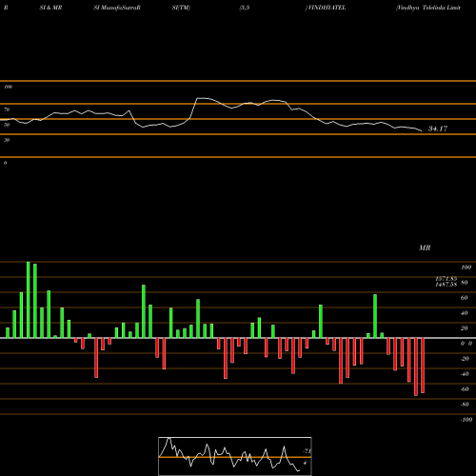Click the RSI axis label 100
The image size is (476, 476).
tap(8, 87)
